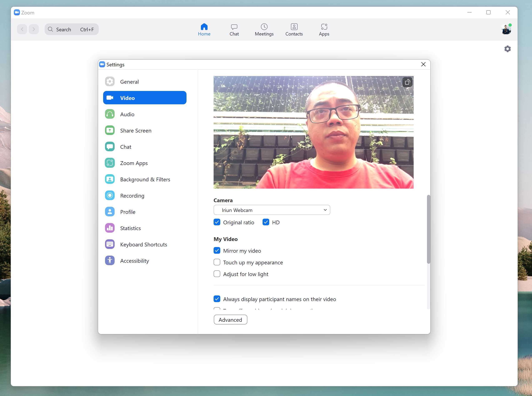Screen dimensions: 532x396
Task: Click the Search field in the toolbar
Action: (x=72, y=29)
